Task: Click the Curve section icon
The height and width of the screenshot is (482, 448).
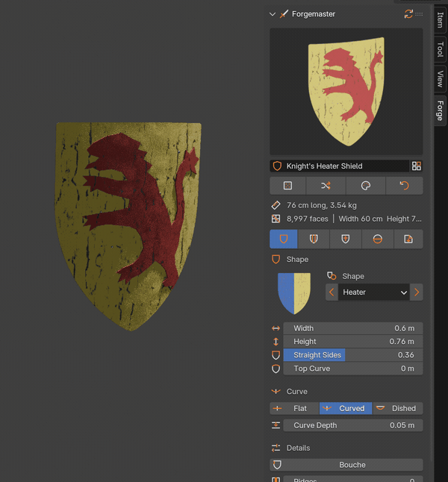Action: coord(276,391)
